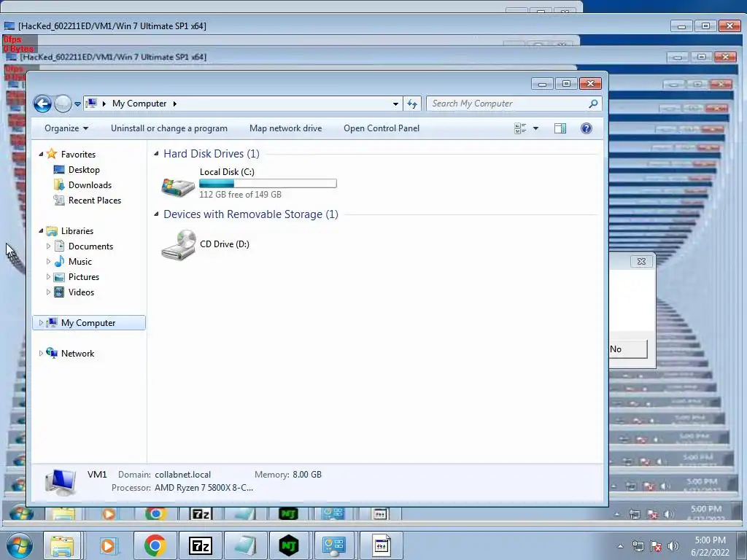Screen dimensions: 747x560
Task: Click the Local Disk (C:) usage bar
Action: (x=268, y=183)
